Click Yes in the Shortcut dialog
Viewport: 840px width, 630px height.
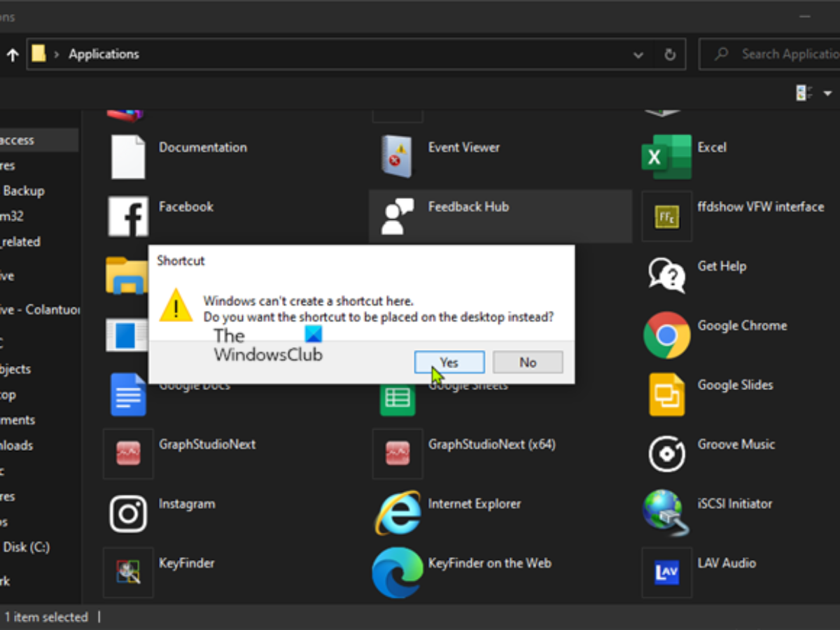tap(449, 362)
